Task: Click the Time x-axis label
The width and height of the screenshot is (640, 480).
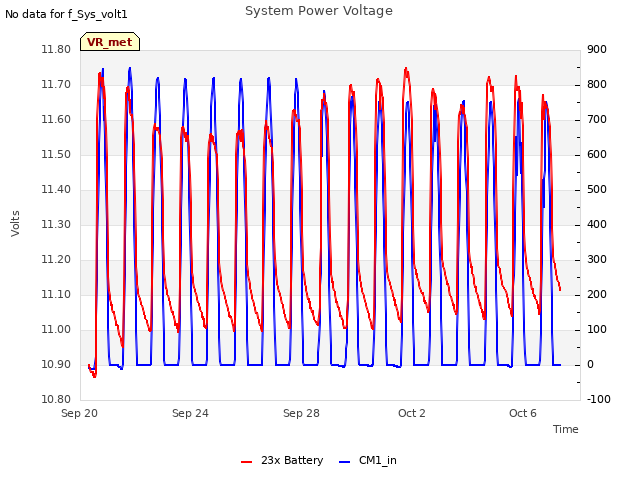Action: 566,429
